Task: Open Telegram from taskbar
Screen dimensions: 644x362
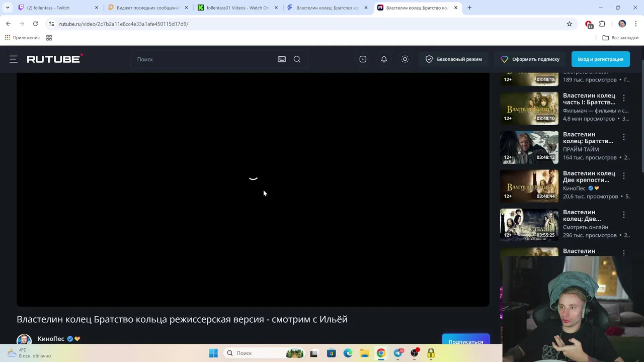Action: pos(398,353)
